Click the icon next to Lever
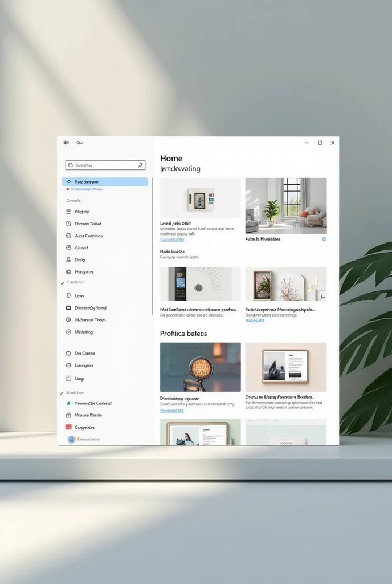This screenshot has height=584, width=392. tap(68, 295)
